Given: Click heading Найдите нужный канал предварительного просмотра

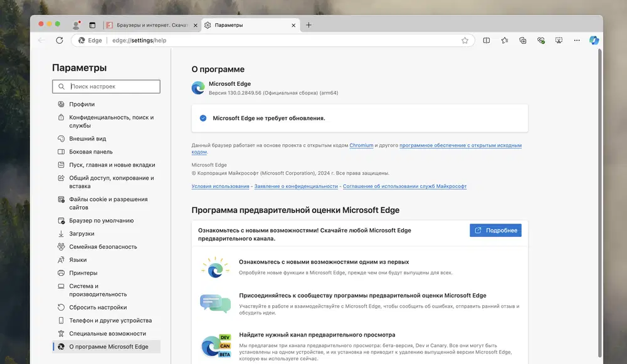Looking at the screenshot, I should click(317, 335).
